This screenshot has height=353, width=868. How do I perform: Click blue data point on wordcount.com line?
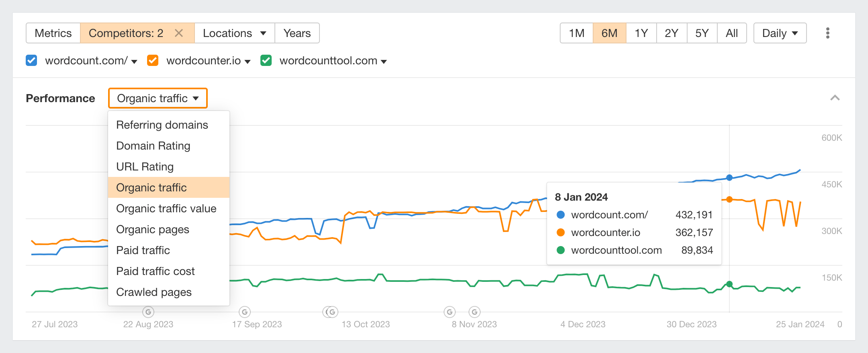[x=729, y=178]
